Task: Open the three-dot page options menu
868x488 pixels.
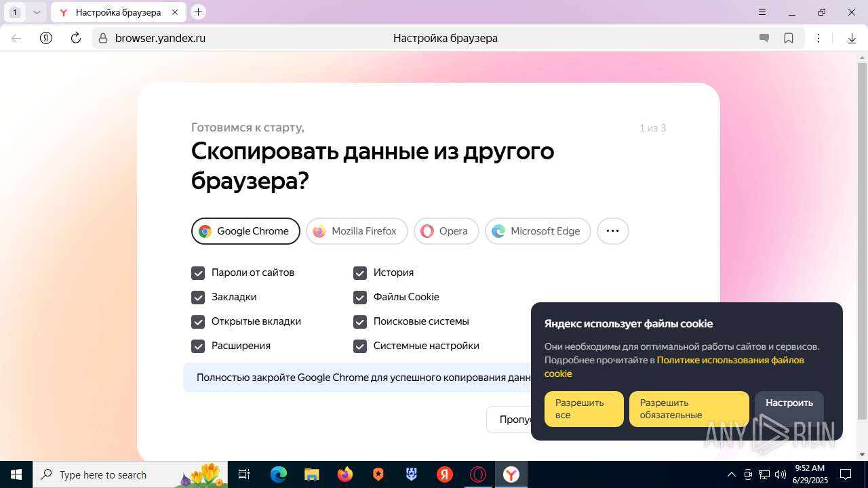Action: (818, 39)
